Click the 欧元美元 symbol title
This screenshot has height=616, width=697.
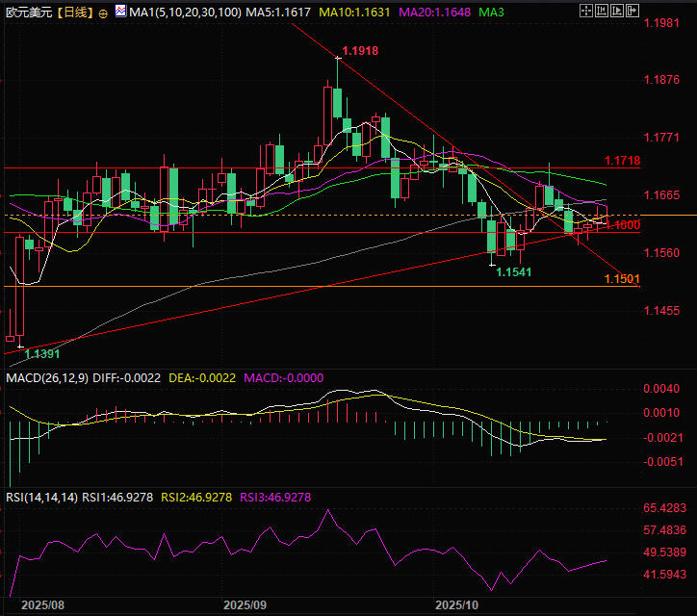(x=28, y=12)
